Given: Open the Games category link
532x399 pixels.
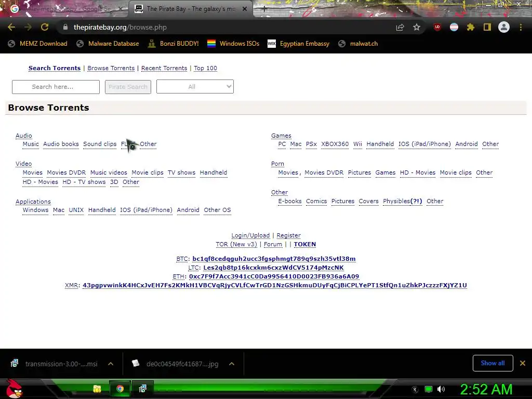Looking at the screenshot, I should click(281, 136).
